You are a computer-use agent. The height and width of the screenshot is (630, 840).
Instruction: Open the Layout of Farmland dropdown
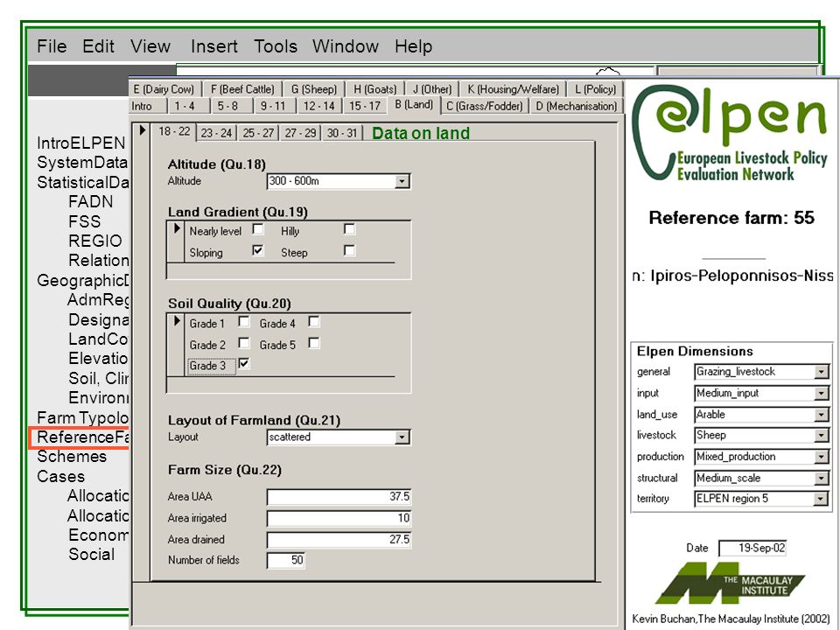[402, 437]
